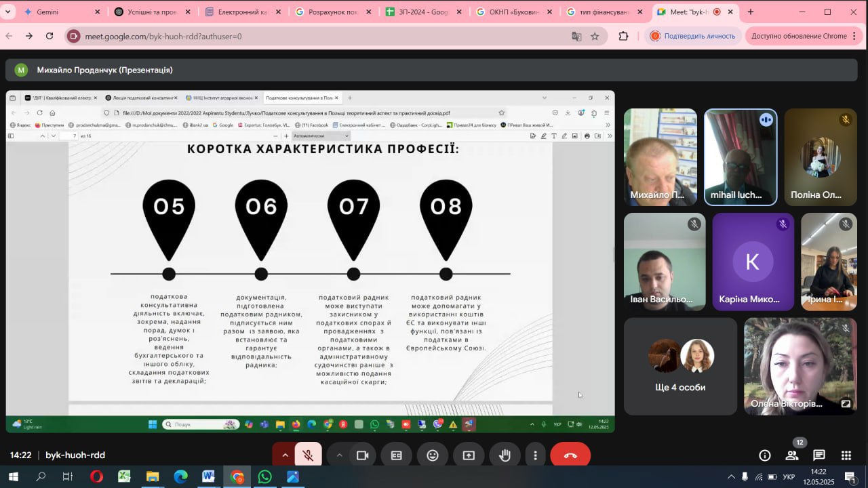Open WhatsApp from the taskbar
This screenshot has height=488, width=868.
264,476
